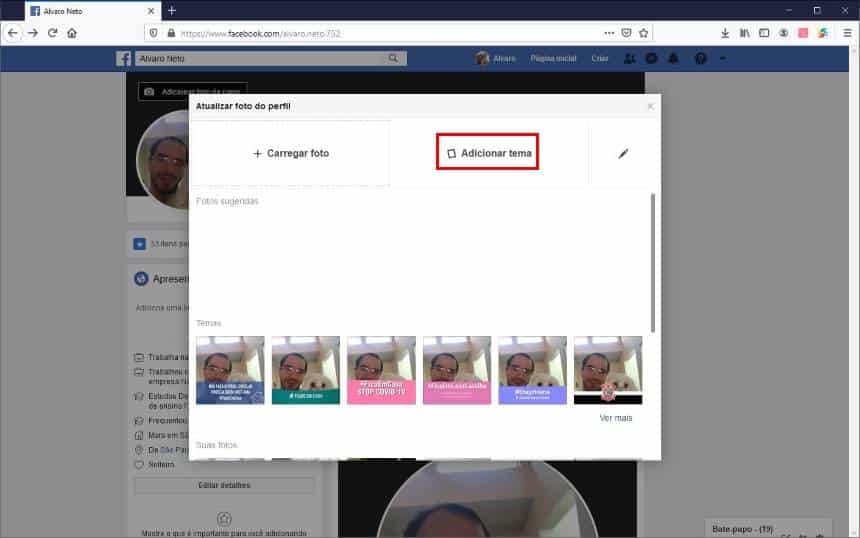The height and width of the screenshot is (538, 860).
Task: Open a new browser tab
Action: tap(172, 10)
